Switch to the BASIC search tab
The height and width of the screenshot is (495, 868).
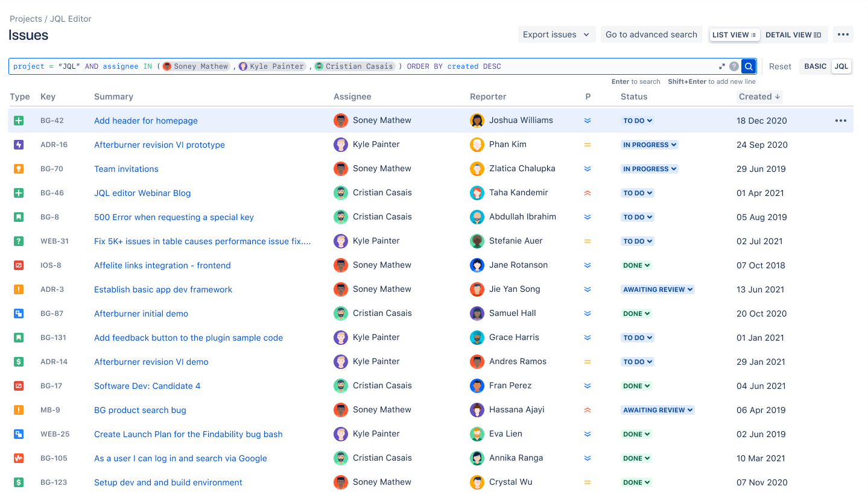[815, 66]
